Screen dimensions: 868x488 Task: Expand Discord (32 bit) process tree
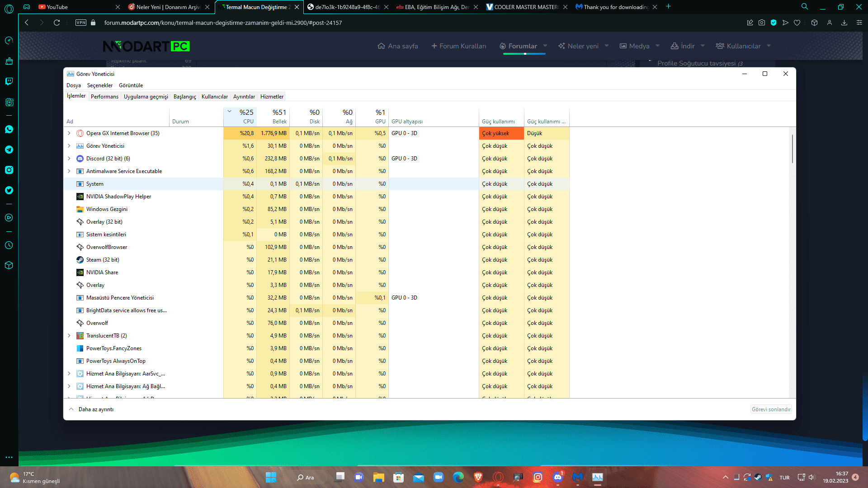click(69, 159)
